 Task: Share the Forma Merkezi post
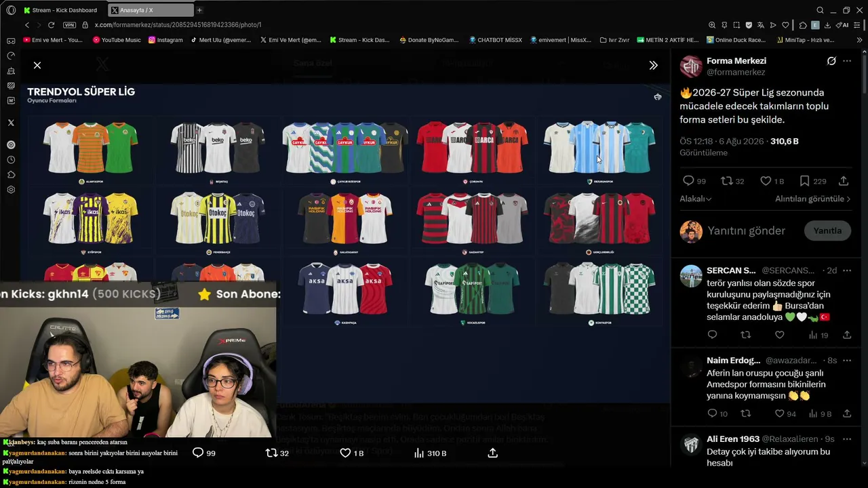[x=844, y=181]
